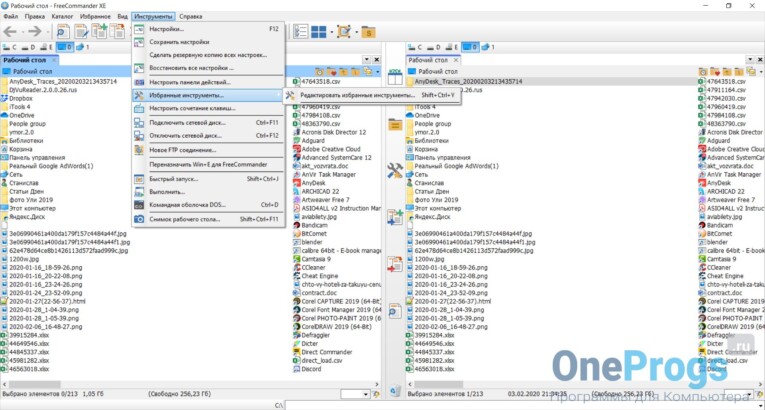Open favorite folders icon in left panel
765x410 pixels.
coord(332,72)
